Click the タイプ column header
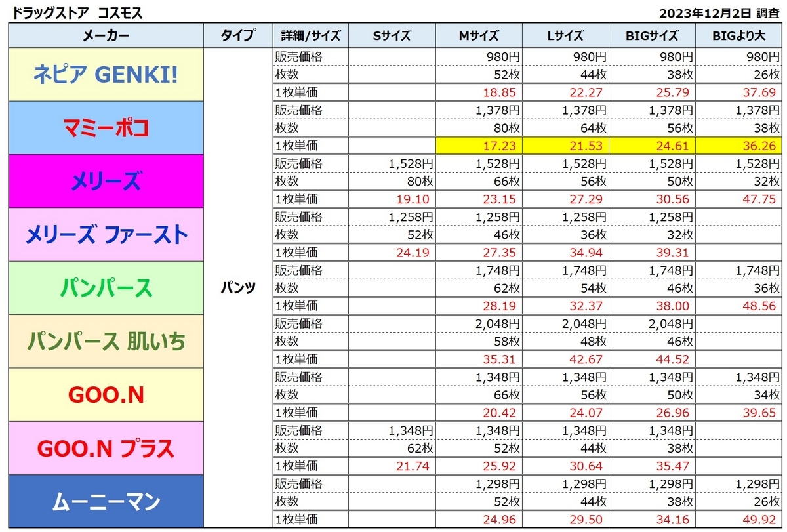787x532 pixels. tap(237, 35)
